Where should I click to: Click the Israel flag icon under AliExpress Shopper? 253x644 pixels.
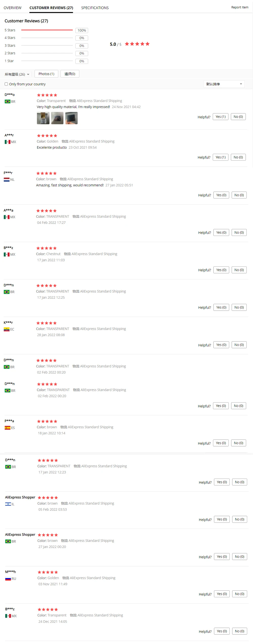pyautogui.click(x=8, y=504)
